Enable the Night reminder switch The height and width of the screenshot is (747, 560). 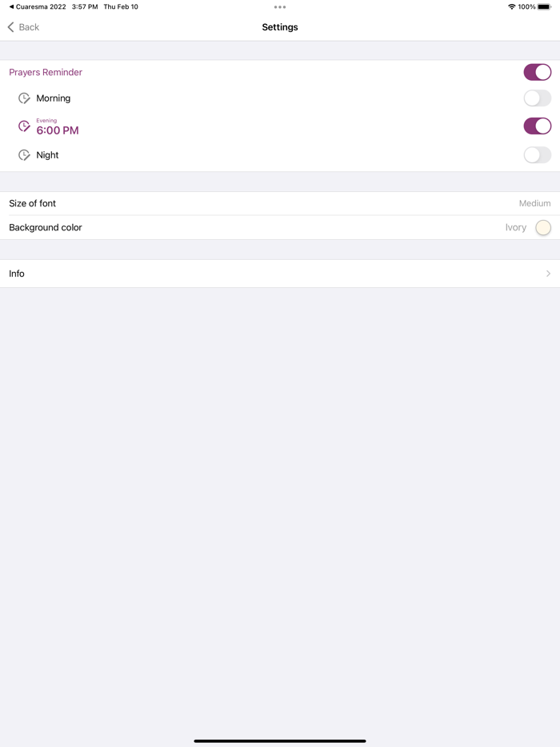(537, 155)
